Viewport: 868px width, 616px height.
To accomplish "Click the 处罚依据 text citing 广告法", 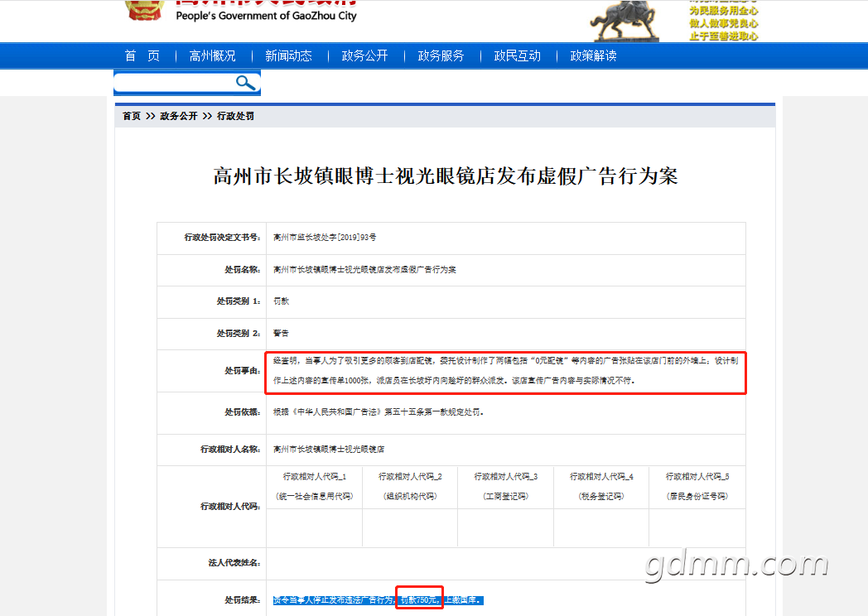I will (379, 412).
